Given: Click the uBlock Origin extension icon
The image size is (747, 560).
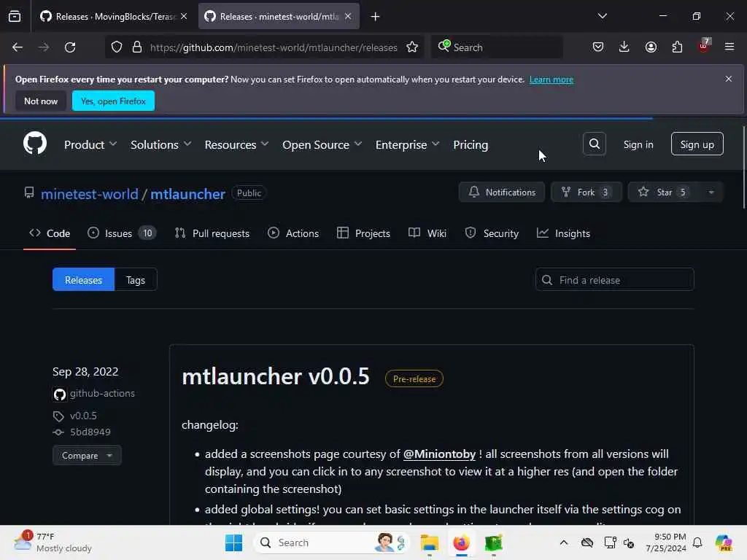Looking at the screenshot, I should tap(704, 46).
